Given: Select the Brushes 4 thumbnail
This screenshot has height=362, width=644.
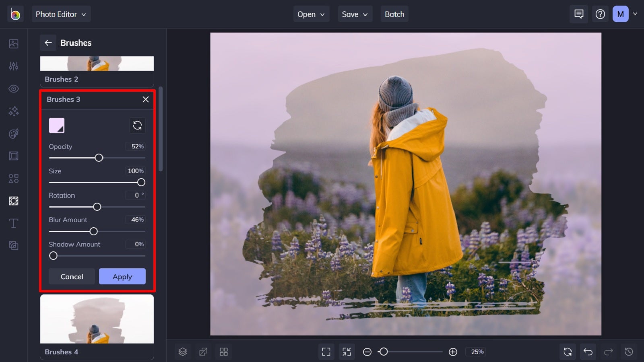Looking at the screenshot, I should (x=97, y=320).
